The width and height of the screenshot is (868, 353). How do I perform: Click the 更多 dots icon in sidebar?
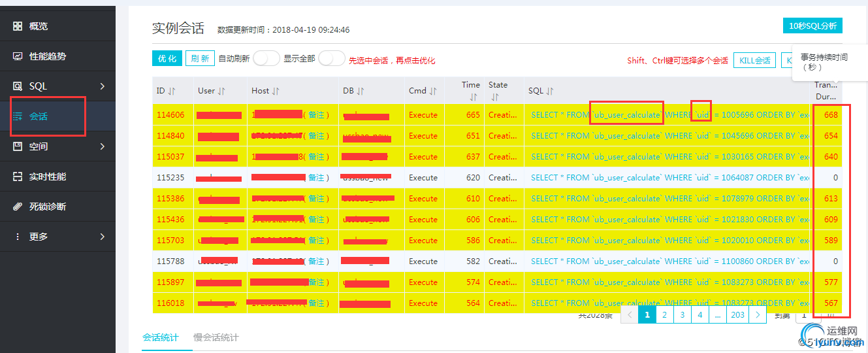pyautogui.click(x=18, y=237)
